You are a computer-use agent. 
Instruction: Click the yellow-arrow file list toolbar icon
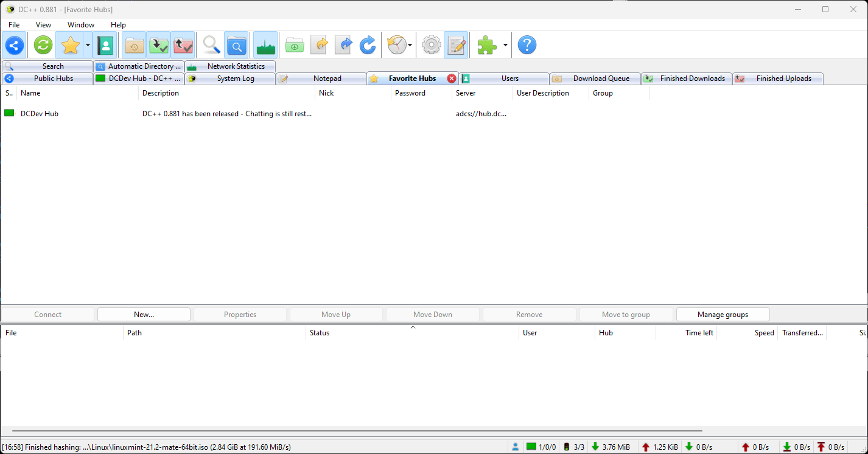point(319,45)
